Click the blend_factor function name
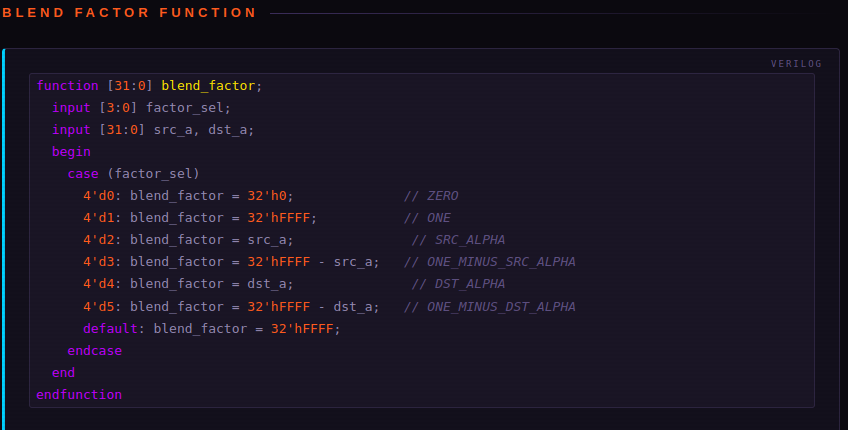This screenshot has height=430, width=848. pyautogui.click(x=208, y=86)
